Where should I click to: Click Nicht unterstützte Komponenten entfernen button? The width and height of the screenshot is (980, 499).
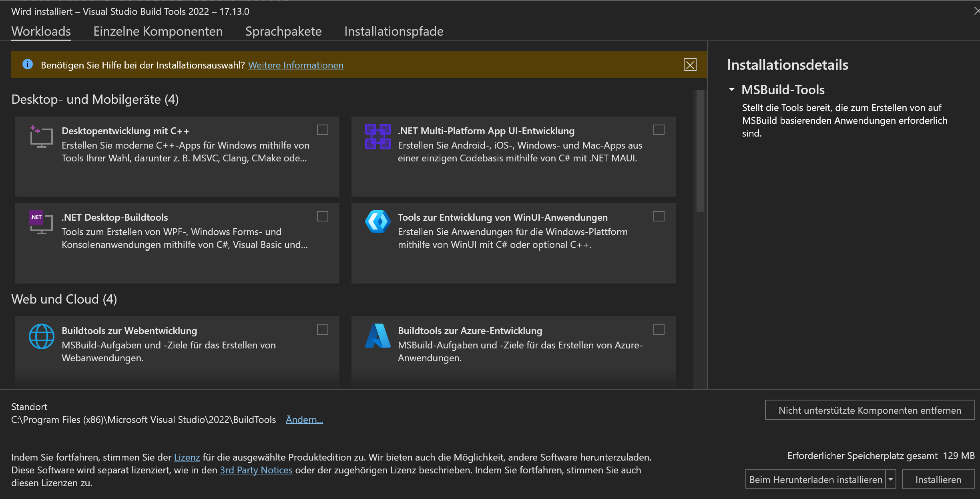(870, 410)
